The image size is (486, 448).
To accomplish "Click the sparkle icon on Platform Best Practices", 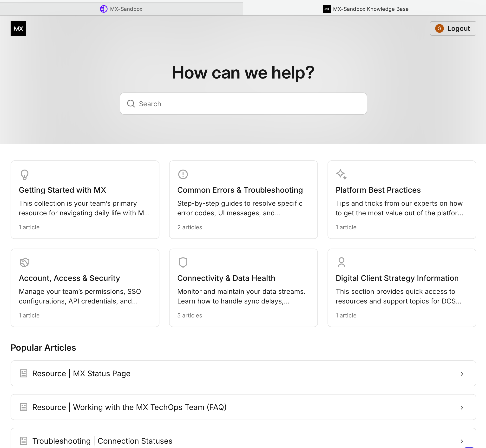I will 341,174.
